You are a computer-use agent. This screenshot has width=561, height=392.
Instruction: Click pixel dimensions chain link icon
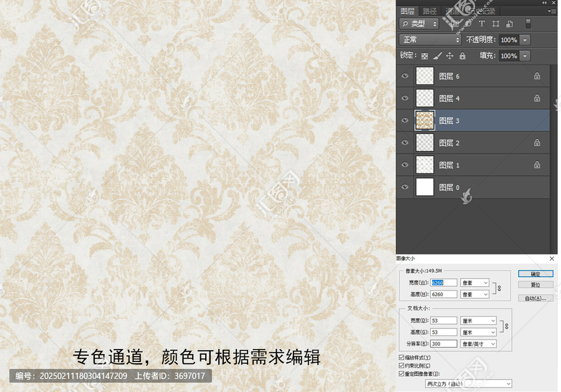coord(499,289)
